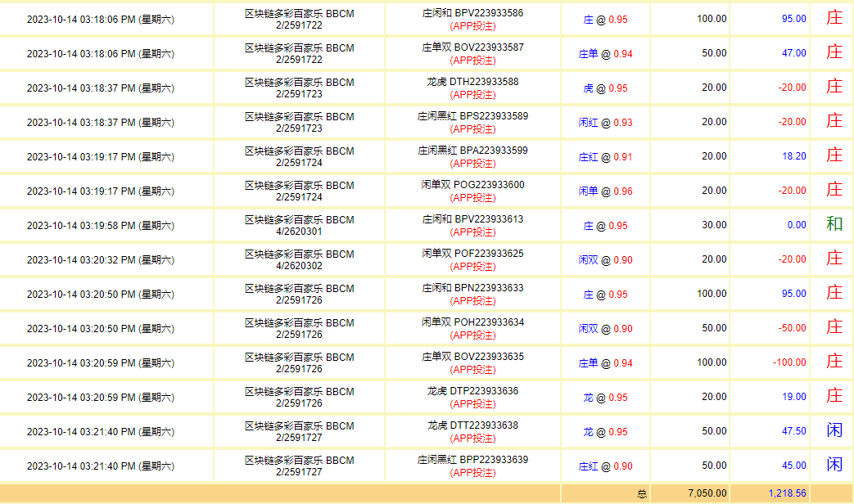Viewport: 854px width, 504px height.
Task: Click the 闲 result in BPP223933639 row
Action: pos(834,466)
